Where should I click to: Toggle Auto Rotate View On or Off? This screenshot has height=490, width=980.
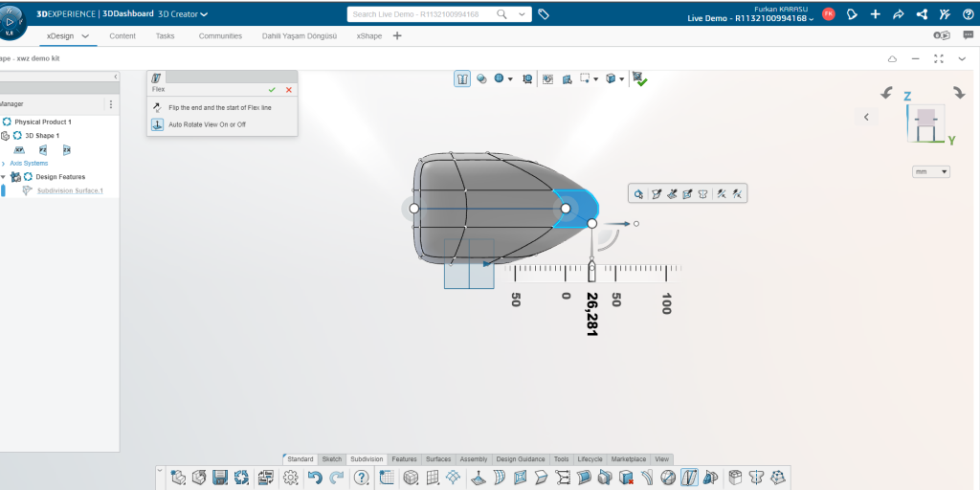point(157,124)
